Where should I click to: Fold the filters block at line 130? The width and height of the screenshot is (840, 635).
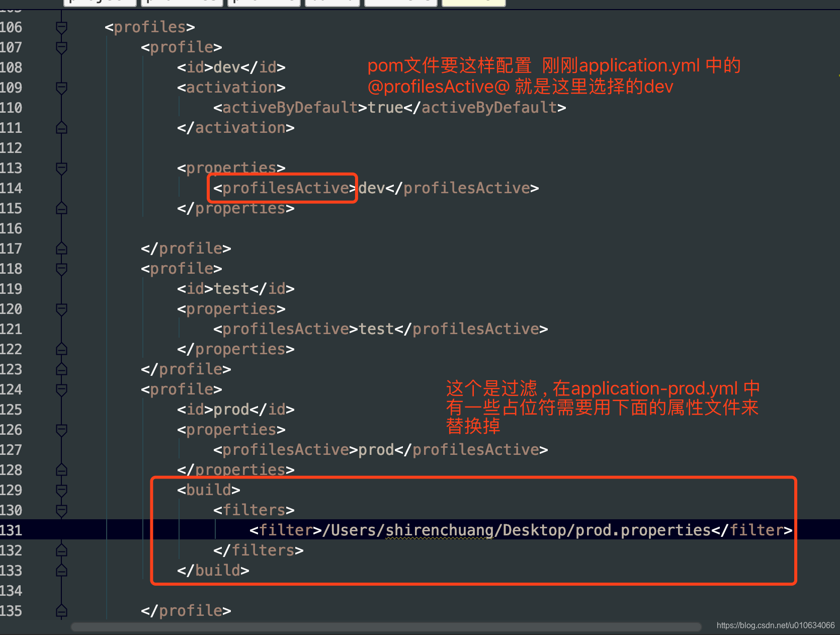click(61, 510)
